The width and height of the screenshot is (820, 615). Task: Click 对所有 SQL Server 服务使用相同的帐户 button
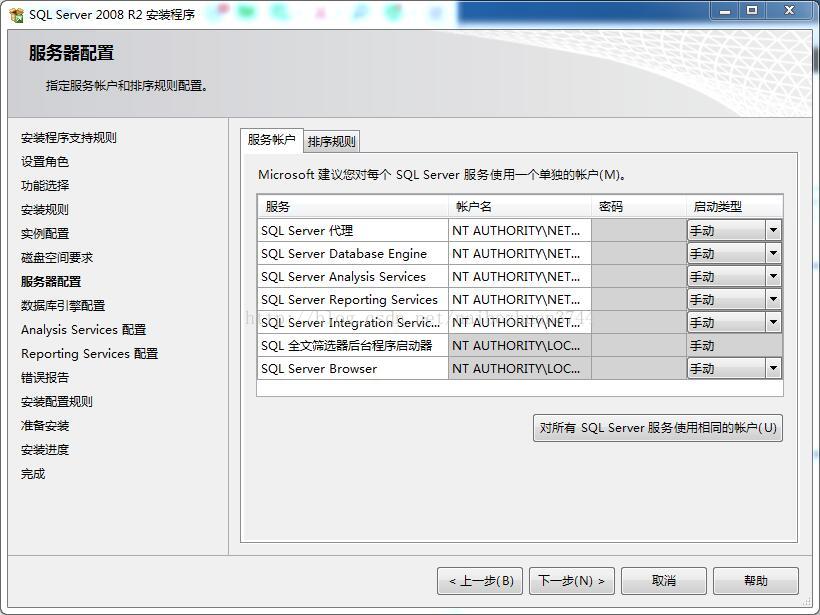[658, 428]
